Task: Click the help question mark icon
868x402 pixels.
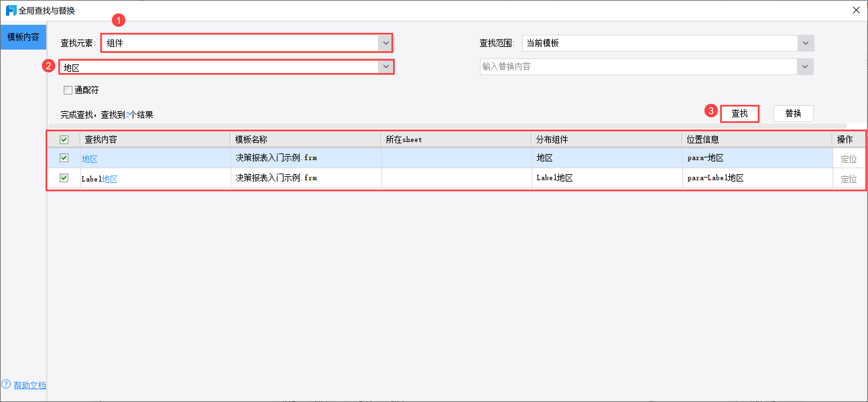Action: coord(6,384)
